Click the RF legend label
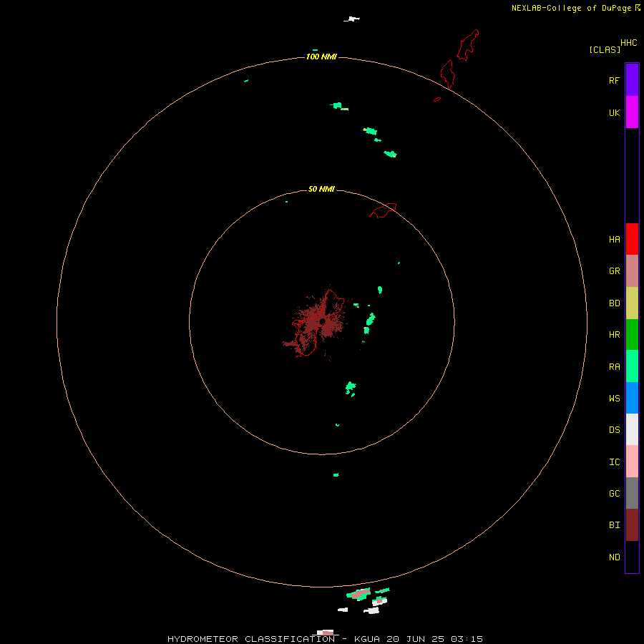This screenshot has width=644, height=644. (x=614, y=80)
